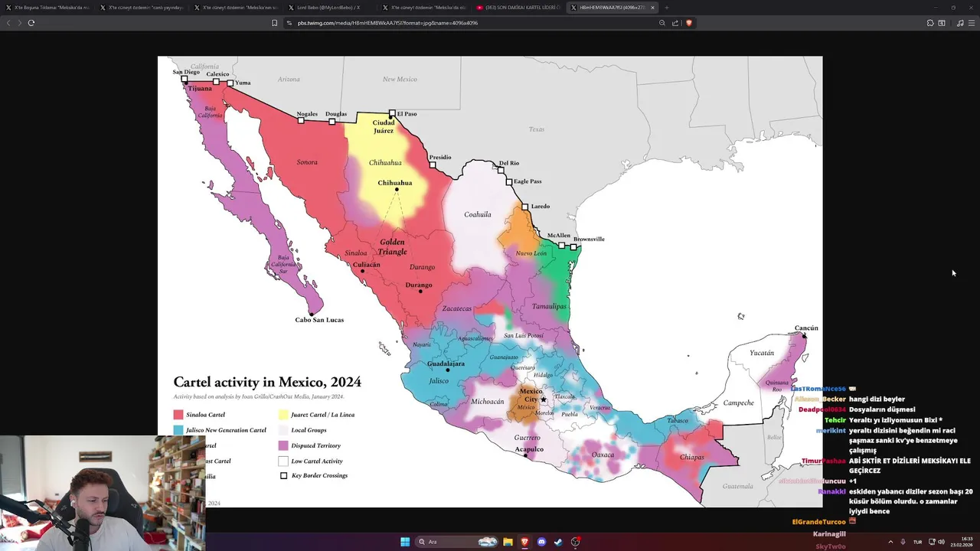Click the Key Border Crossings legend square
980x551 pixels.
click(283, 476)
